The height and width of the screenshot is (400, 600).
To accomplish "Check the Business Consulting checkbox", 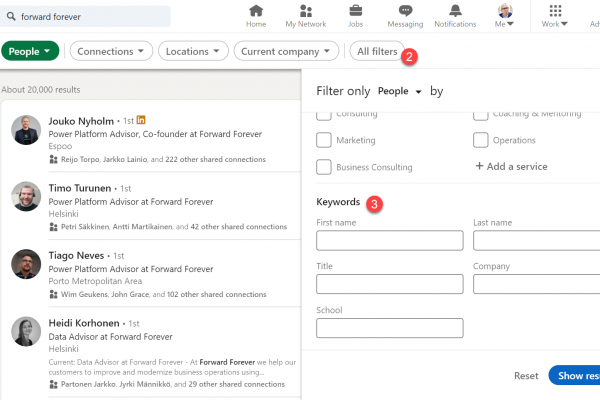I will (x=324, y=167).
